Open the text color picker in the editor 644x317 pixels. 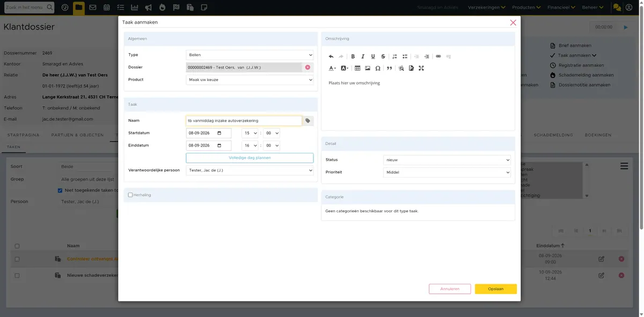(x=332, y=68)
